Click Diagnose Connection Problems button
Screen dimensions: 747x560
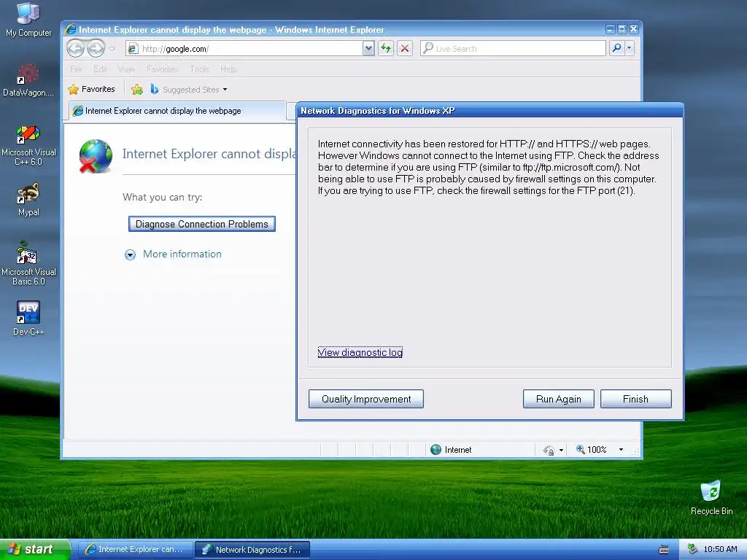pyautogui.click(x=202, y=224)
